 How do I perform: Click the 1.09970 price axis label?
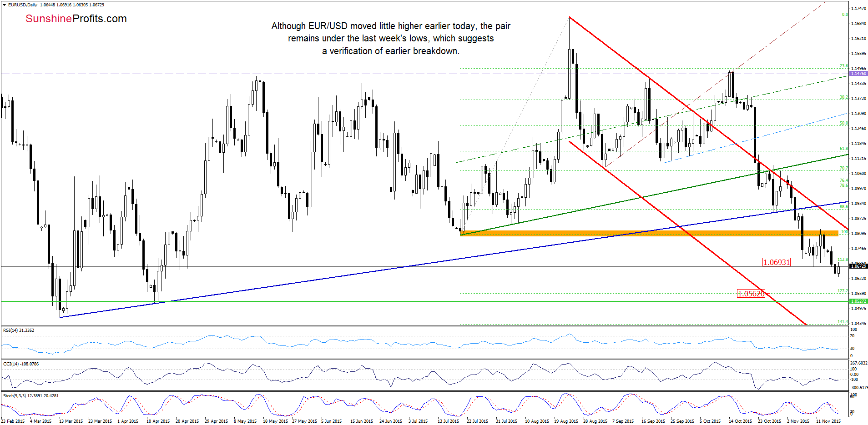[858, 189]
